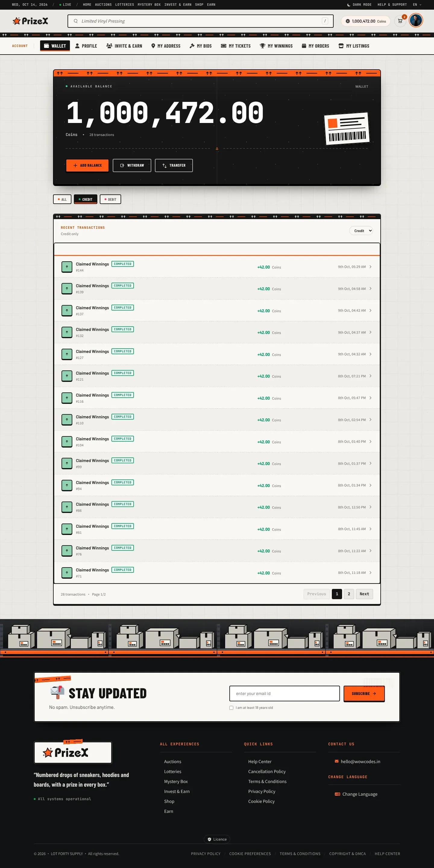Open the Credit type dropdown
Screen dimensions: 434x868
point(361,231)
